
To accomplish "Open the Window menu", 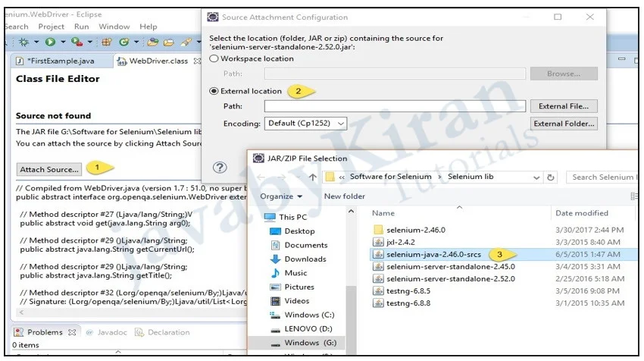I will click(x=114, y=27).
